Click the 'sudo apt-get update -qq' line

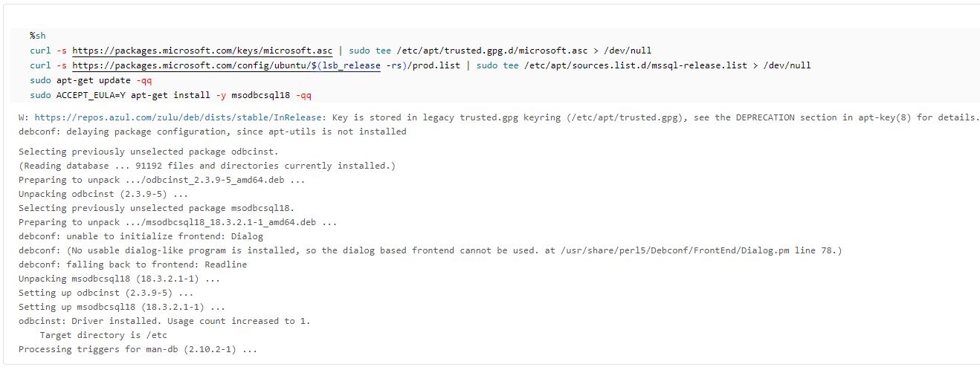tap(91, 80)
